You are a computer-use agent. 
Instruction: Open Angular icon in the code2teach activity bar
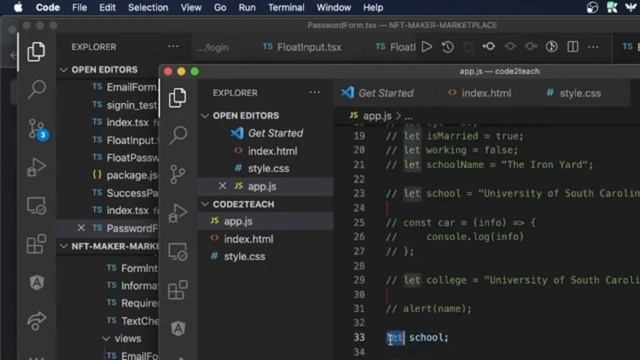pyautogui.click(x=178, y=329)
